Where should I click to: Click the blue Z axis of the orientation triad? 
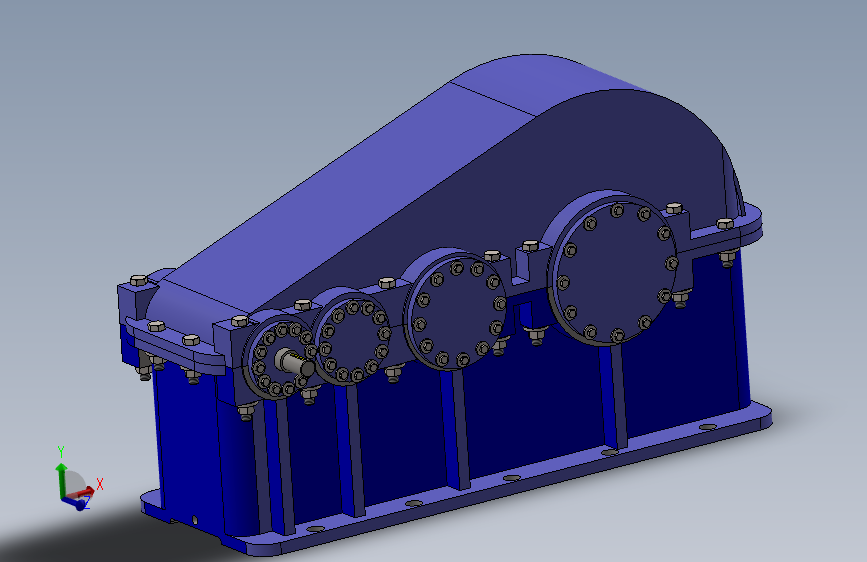point(74,502)
